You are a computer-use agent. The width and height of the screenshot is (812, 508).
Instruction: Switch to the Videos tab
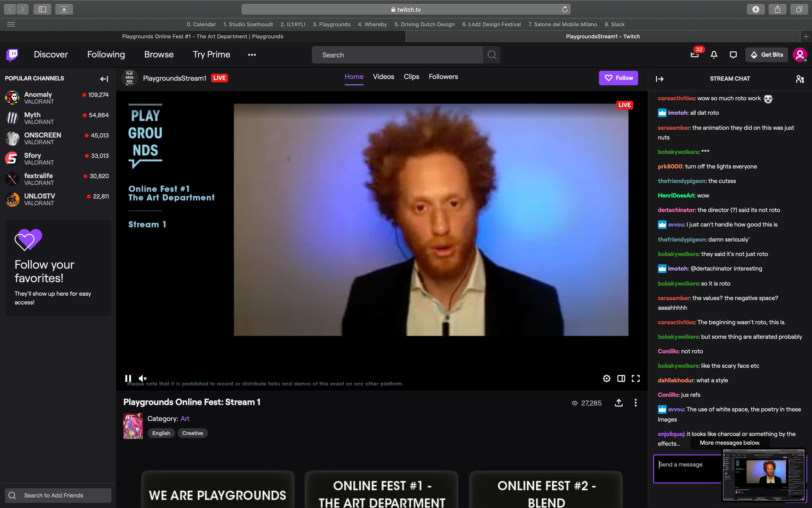(383, 77)
